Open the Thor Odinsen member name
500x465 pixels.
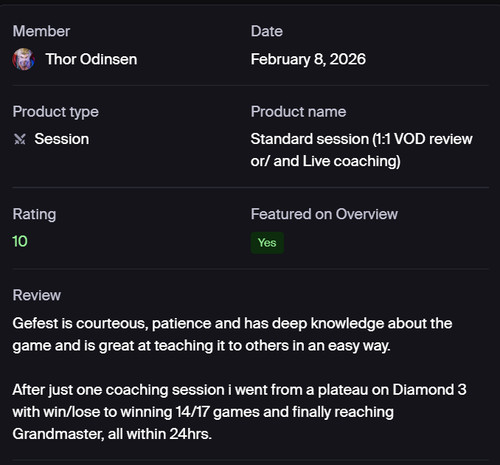pos(91,59)
